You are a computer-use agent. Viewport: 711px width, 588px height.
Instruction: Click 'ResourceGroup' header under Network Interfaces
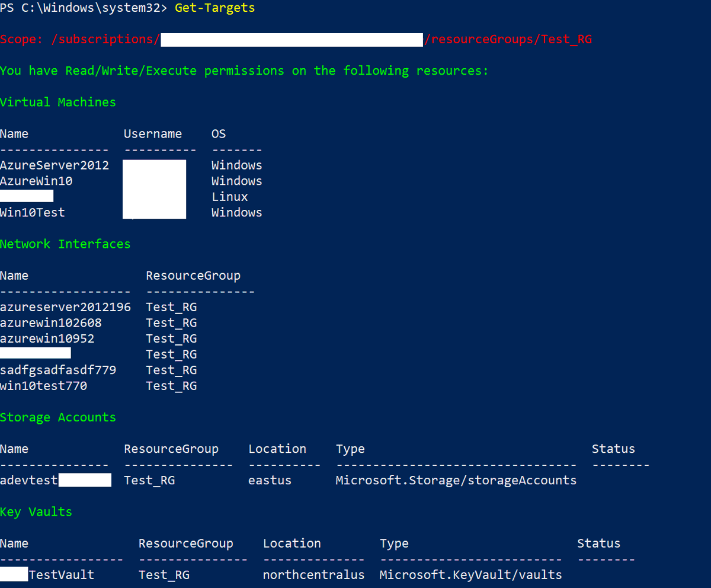point(193,276)
